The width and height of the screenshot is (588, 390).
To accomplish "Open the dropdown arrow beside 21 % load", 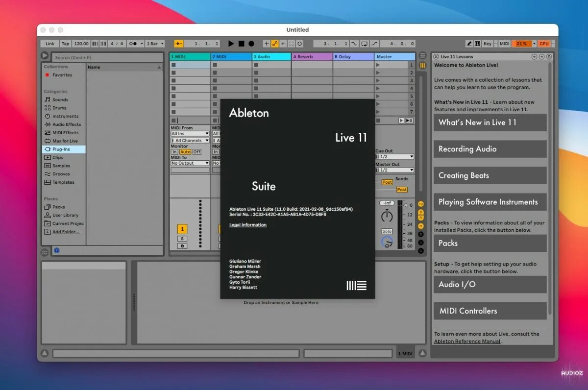I will (x=534, y=44).
